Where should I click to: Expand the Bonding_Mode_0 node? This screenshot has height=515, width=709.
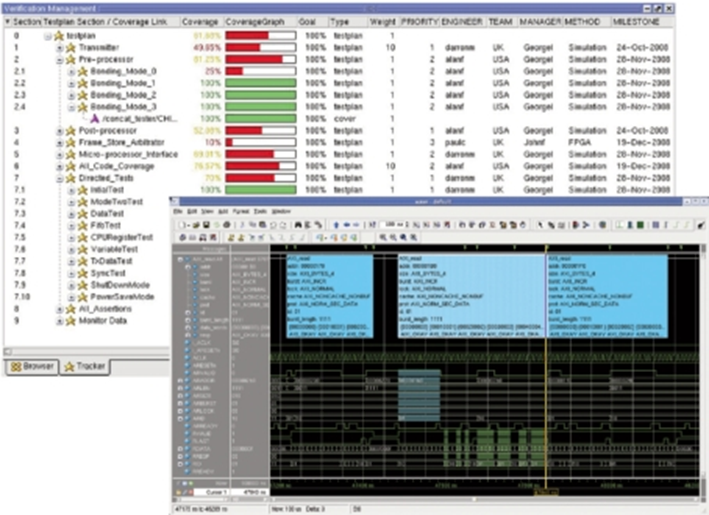71,71
